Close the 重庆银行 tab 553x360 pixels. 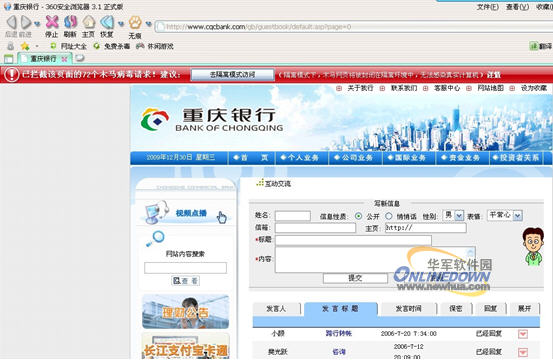click(64, 59)
